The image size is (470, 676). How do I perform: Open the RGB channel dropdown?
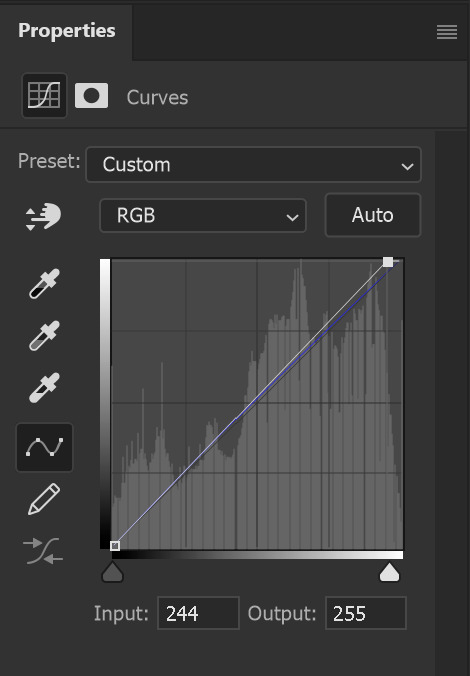[x=203, y=216]
